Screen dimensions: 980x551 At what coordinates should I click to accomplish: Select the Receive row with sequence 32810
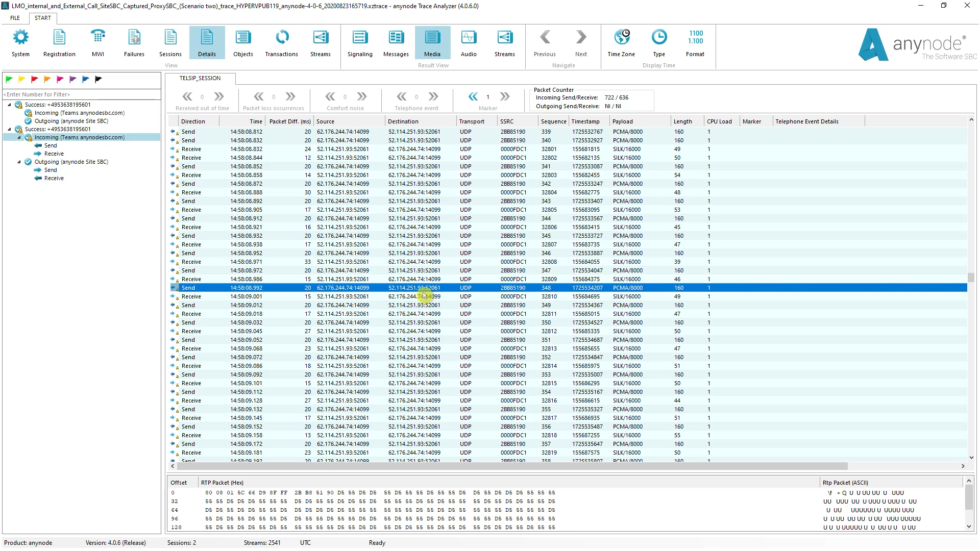[568, 296]
